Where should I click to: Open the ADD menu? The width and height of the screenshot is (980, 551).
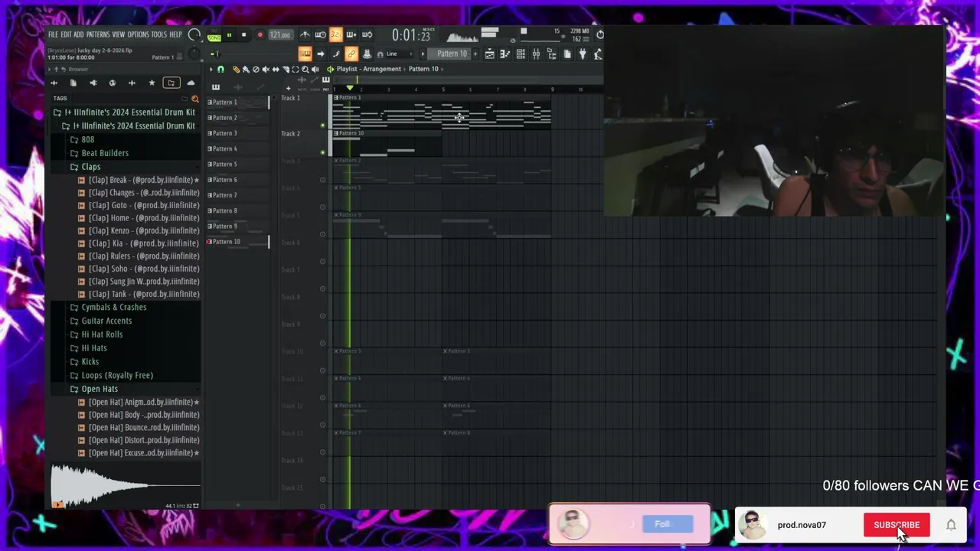[x=78, y=34]
